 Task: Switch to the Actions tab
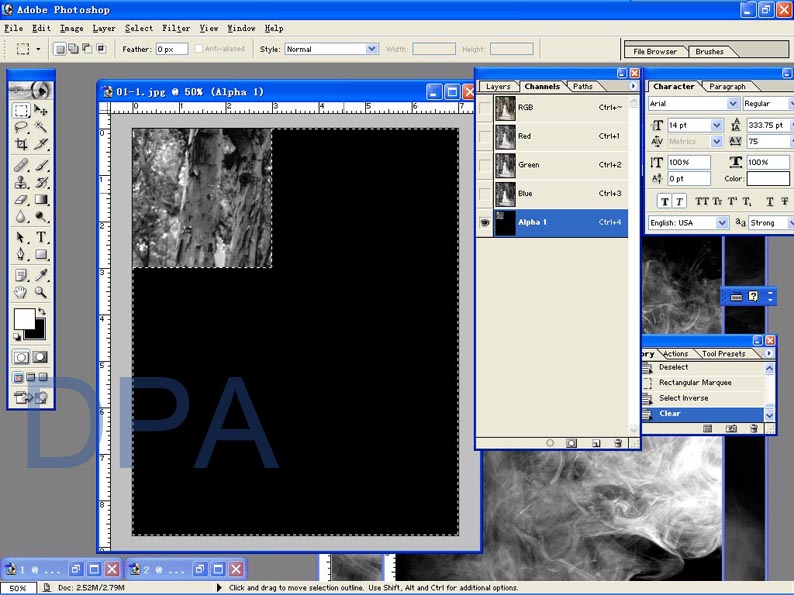(x=676, y=354)
